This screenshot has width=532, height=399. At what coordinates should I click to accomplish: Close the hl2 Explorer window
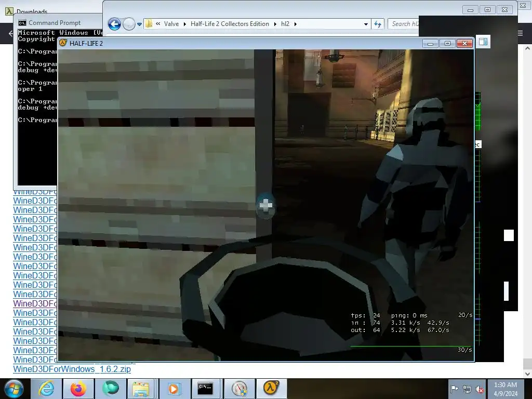[505, 9]
